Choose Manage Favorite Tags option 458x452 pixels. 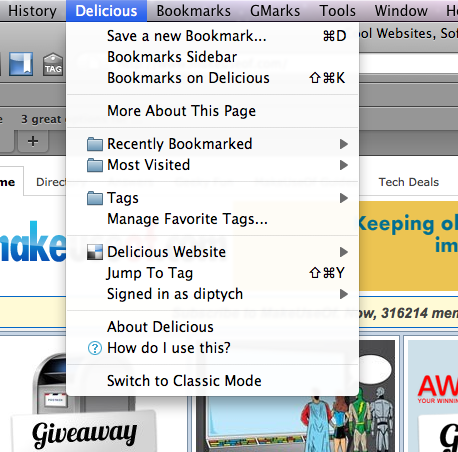click(213, 219)
